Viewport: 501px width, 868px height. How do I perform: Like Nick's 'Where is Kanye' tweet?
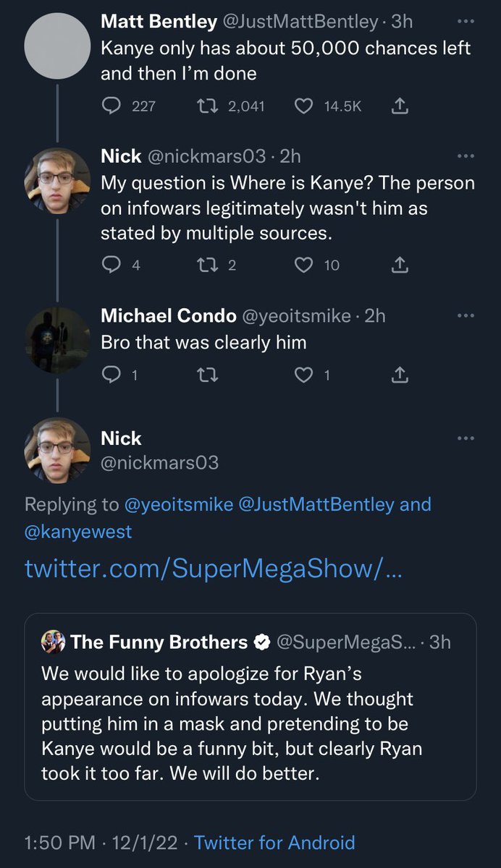tap(303, 265)
